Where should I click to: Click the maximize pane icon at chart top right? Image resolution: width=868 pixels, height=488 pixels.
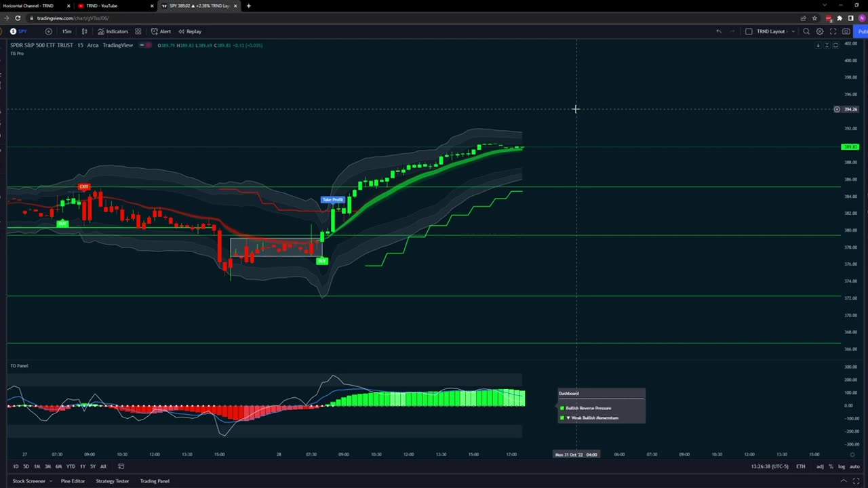coord(835,45)
